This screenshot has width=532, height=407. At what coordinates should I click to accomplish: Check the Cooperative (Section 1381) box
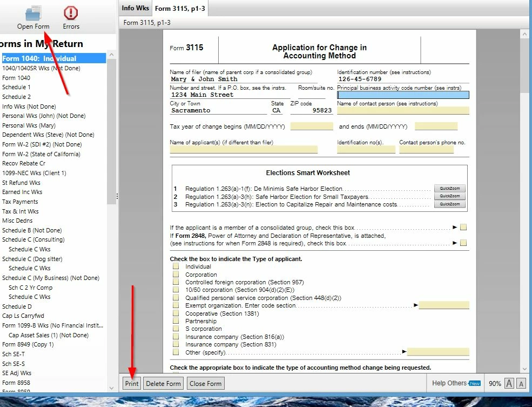(176, 312)
